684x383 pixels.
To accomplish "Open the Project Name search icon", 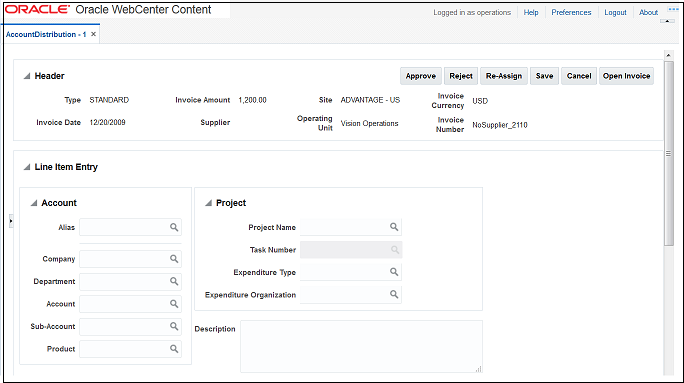I will 394,227.
